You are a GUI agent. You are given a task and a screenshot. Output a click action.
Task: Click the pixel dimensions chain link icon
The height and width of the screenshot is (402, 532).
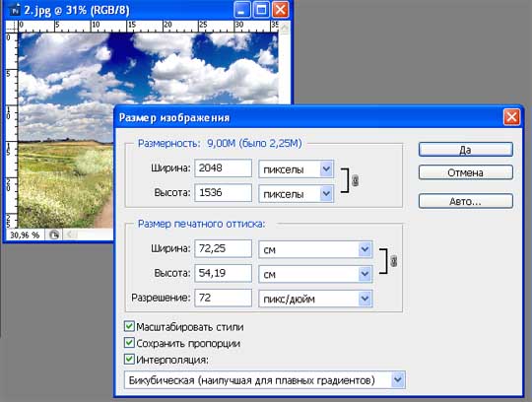click(x=355, y=180)
